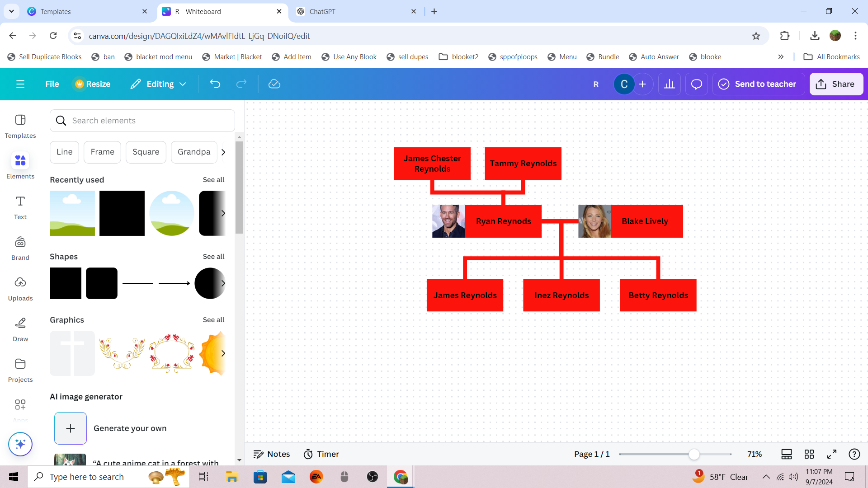
Task: Expand more suggested search chips arrow
Action: 223,152
